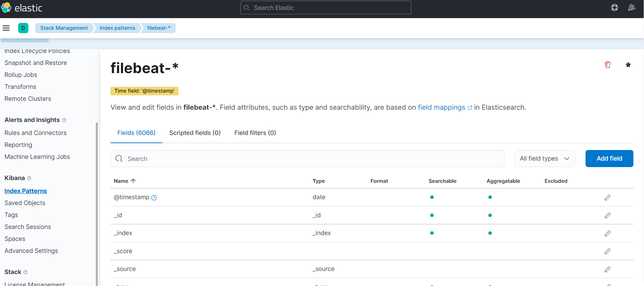This screenshot has width=644, height=286.
Task: Edit the _id field pencil icon
Action: [x=608, y=215]
